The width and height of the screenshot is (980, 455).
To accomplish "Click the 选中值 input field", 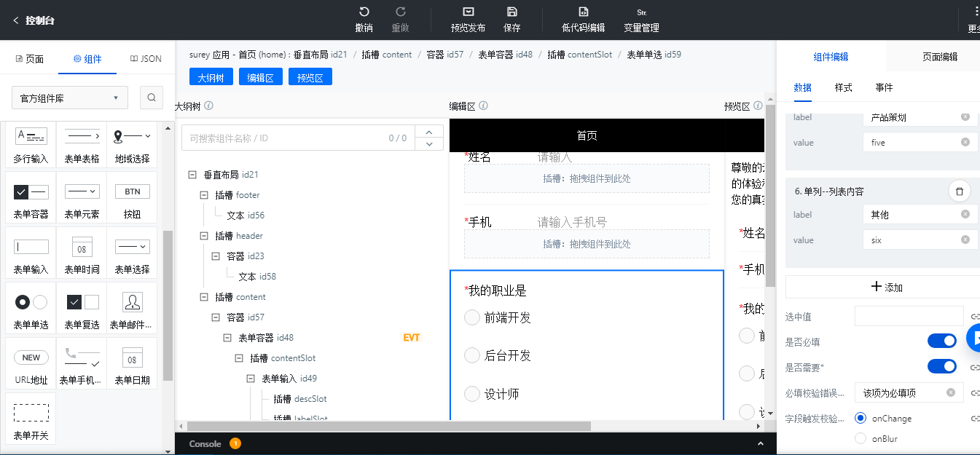I will point(909,316).
